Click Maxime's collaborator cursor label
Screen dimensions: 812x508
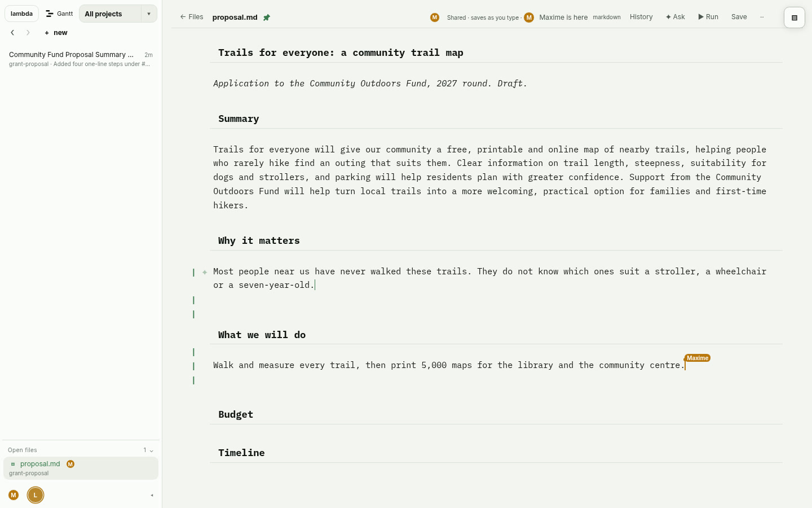(x=698, y=358)
